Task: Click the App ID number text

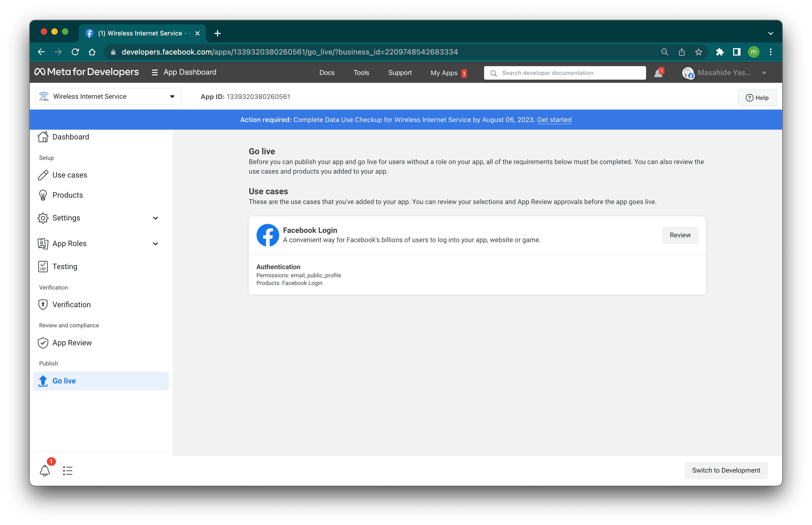Action: 258,97
